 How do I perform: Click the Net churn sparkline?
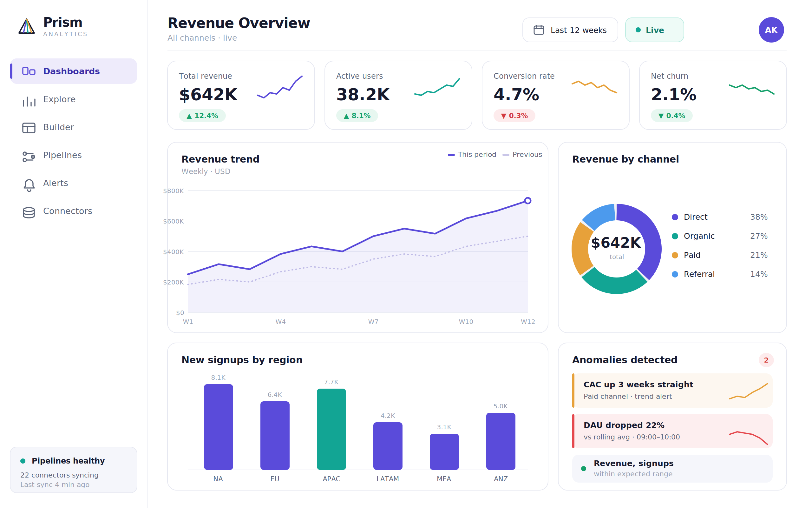pyautogui.click(x=752, y=89)
